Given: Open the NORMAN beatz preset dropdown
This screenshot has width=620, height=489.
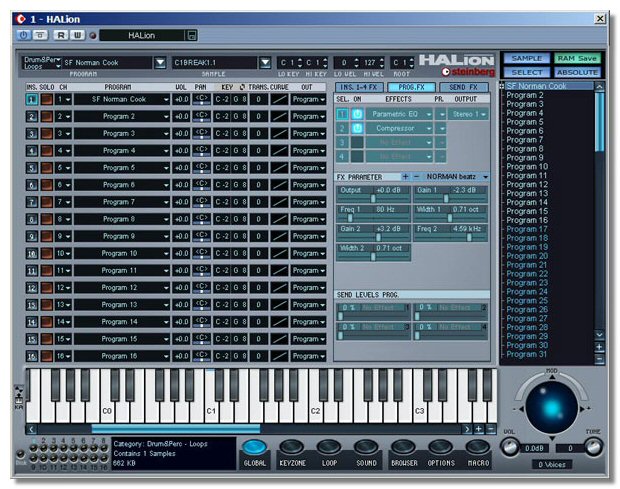Looking at the screenshot, I should [x=485, y=177].
